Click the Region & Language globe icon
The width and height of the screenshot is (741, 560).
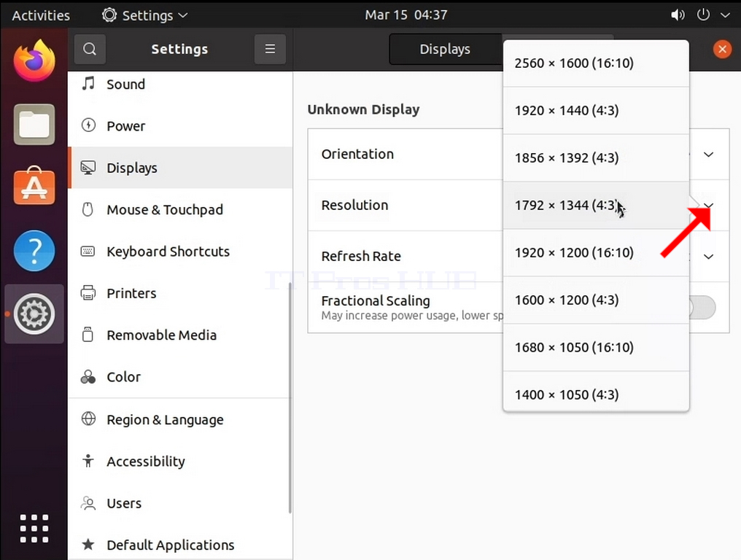[x=88, y=419]
